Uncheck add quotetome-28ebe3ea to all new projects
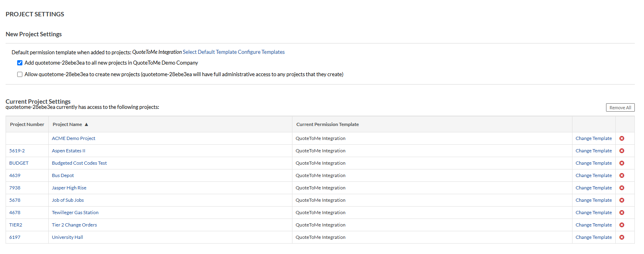Viewport: 644px width, 254px height. tap(20, 63)
